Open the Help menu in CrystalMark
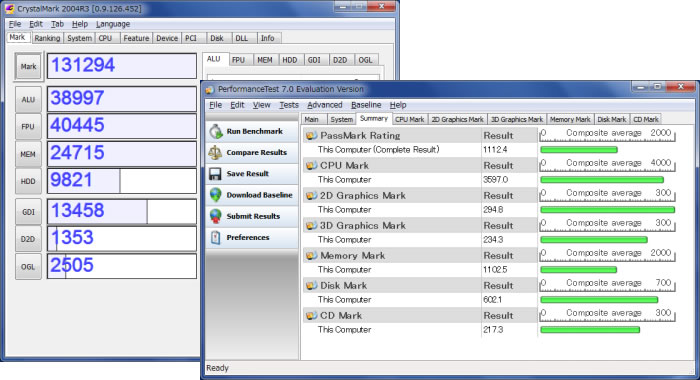 coord(80,24)
